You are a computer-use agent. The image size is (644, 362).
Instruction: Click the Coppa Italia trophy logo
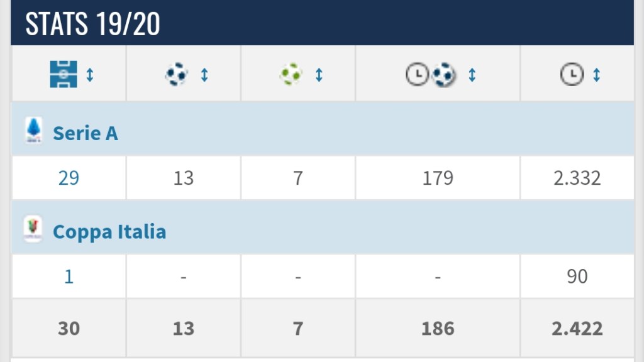click(33, 229)
